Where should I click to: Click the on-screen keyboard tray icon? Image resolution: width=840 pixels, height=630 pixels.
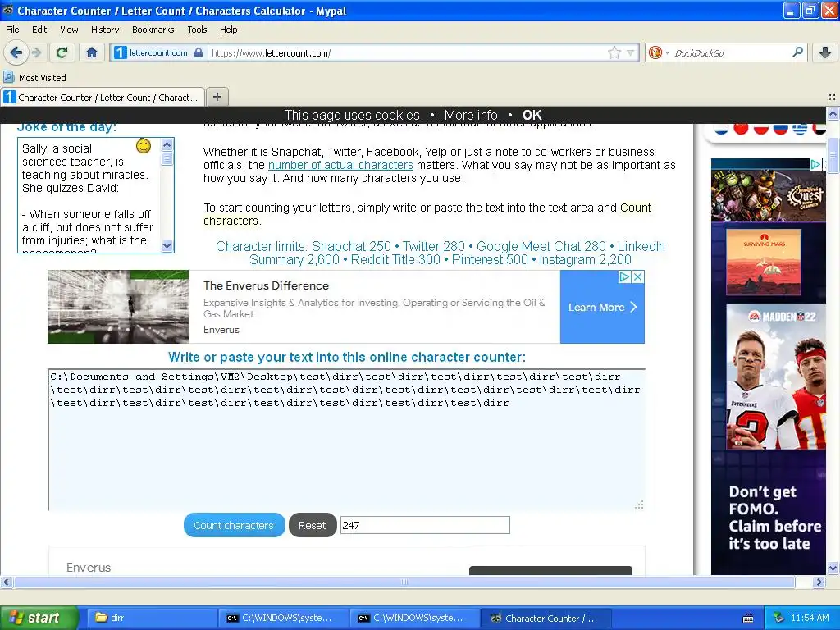[748, 619]
